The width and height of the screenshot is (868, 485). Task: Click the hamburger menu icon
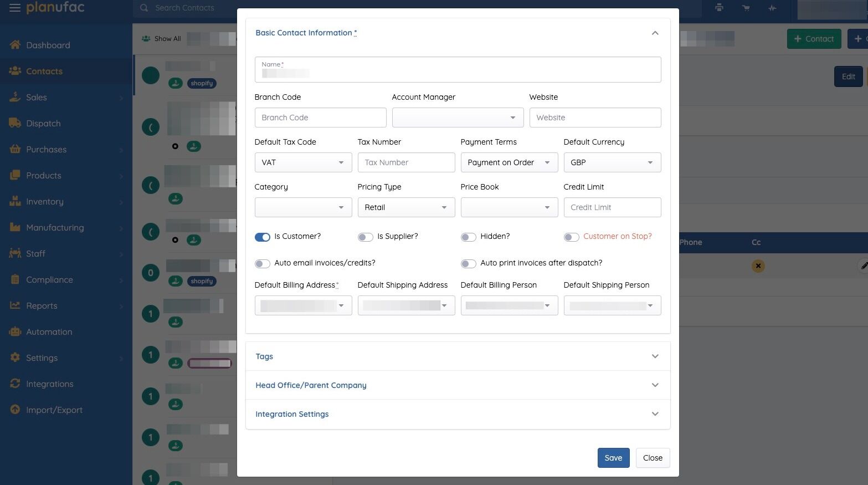tap(15, 8)
